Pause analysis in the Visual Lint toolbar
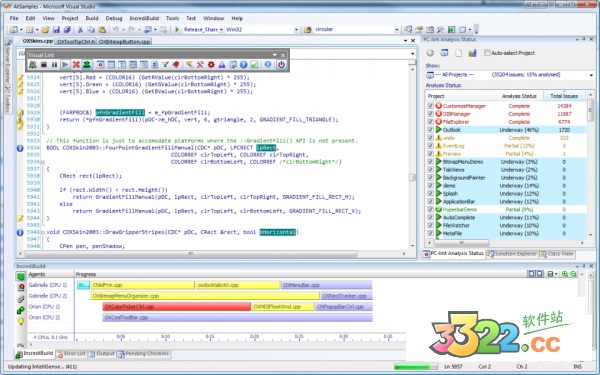This screenshot has width=600, height=375. (54, 65)
